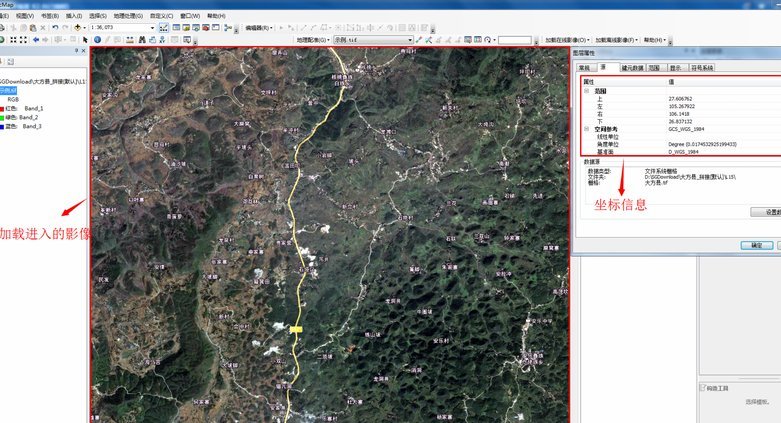The width and height of the screenshot is (781, 423).
Task: Activate the Select Elements arrow tool
Action: [x=85, y=40]
